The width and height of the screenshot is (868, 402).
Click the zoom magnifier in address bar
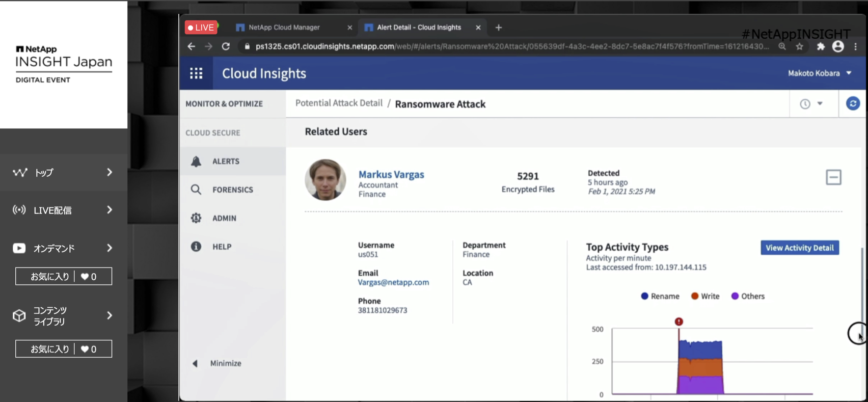click(x=782, y=46)
